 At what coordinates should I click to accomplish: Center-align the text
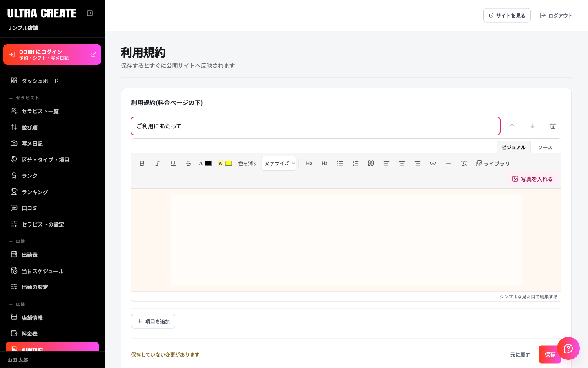click(x=402, y=163)
